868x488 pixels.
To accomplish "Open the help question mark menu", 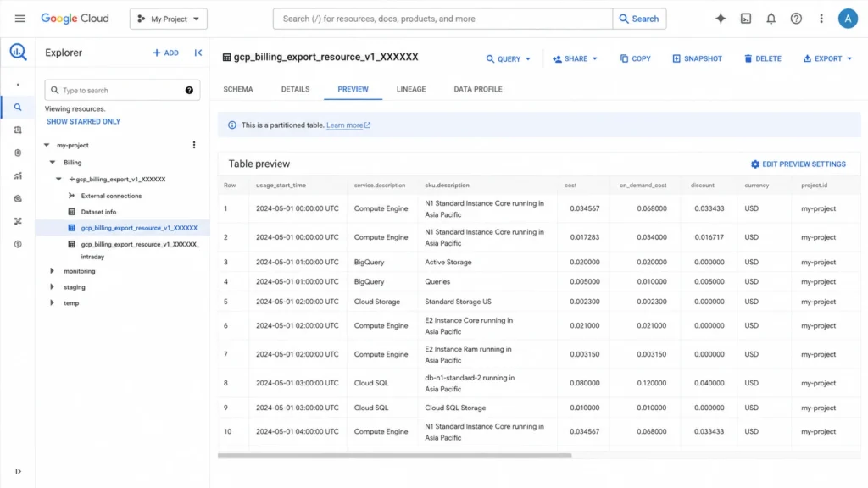I will 796,19.
